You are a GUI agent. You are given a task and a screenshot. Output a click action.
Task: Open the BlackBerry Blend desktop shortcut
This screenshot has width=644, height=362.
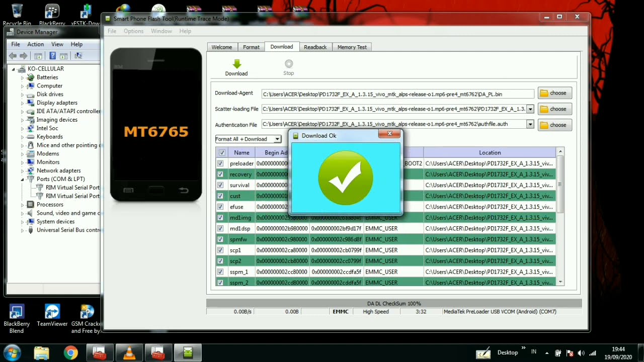[x=17, y=319]
